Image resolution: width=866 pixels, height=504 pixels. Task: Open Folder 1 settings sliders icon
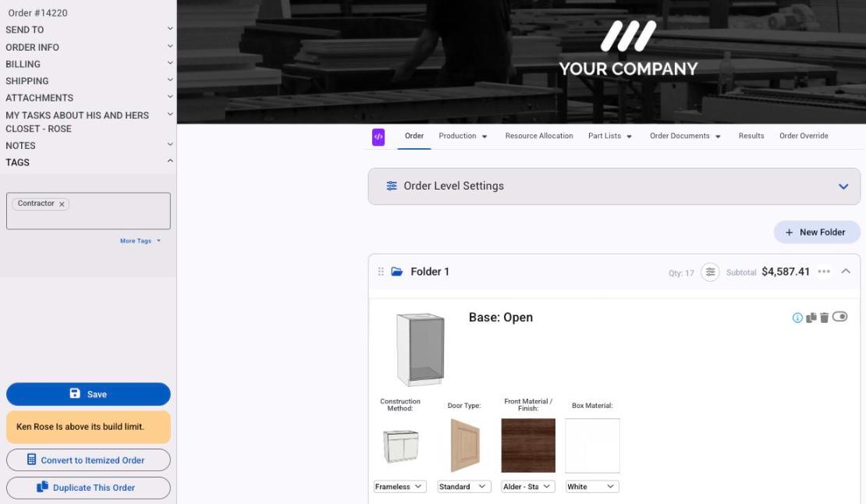pyautogui.click(x=710, y=272)
